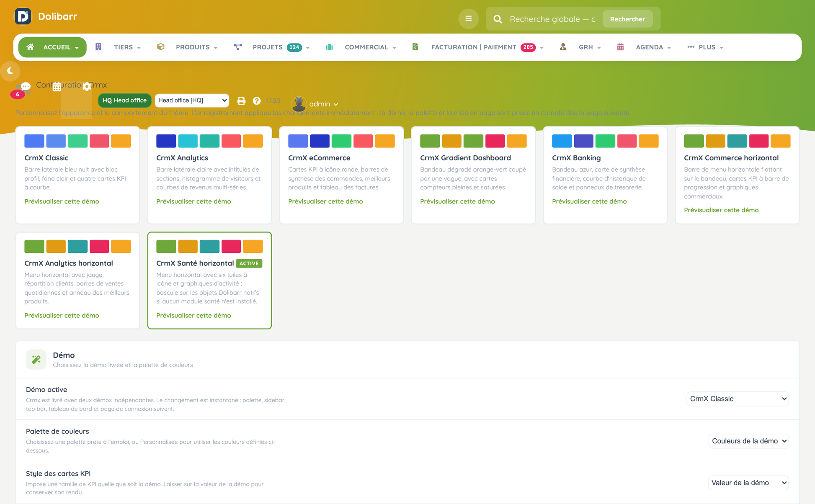
Task: Preview the CrmX Analytics horizontal demo
Action: (62, 316)
